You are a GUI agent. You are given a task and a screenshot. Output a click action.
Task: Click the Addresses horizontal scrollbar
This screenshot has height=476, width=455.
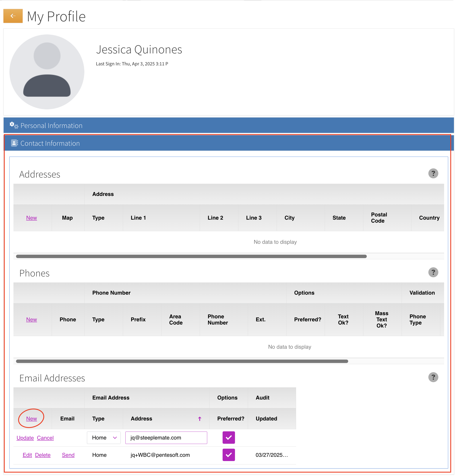tap(191, 256)
